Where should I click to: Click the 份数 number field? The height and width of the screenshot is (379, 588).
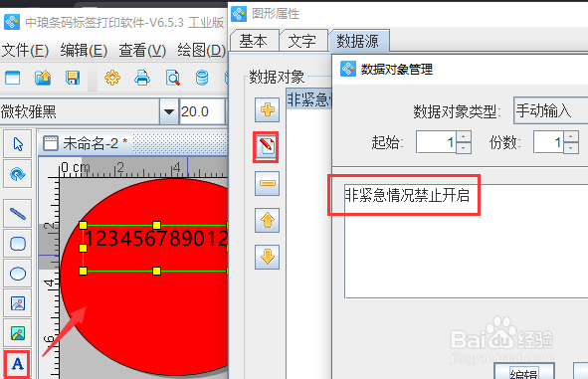548,142
